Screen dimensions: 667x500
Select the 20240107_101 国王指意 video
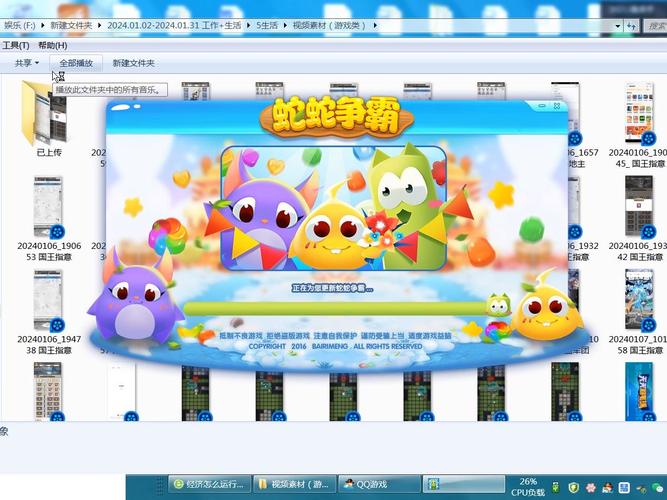(x=639, y=300)
